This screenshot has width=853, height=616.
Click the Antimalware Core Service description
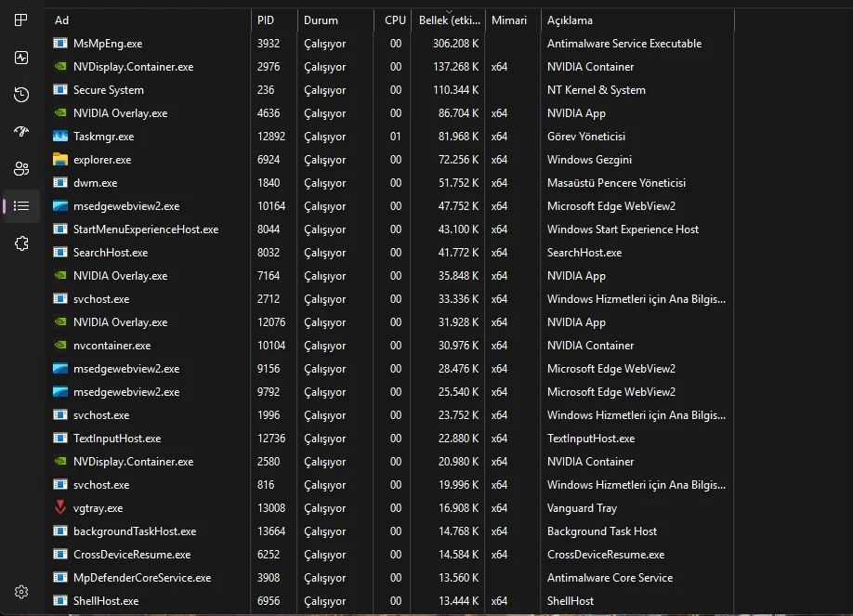[x=610, y=577]
